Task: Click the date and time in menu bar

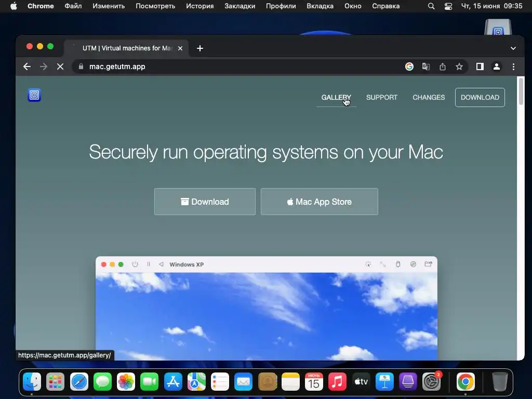Action: pyautogui.click(x=491, y=6)
